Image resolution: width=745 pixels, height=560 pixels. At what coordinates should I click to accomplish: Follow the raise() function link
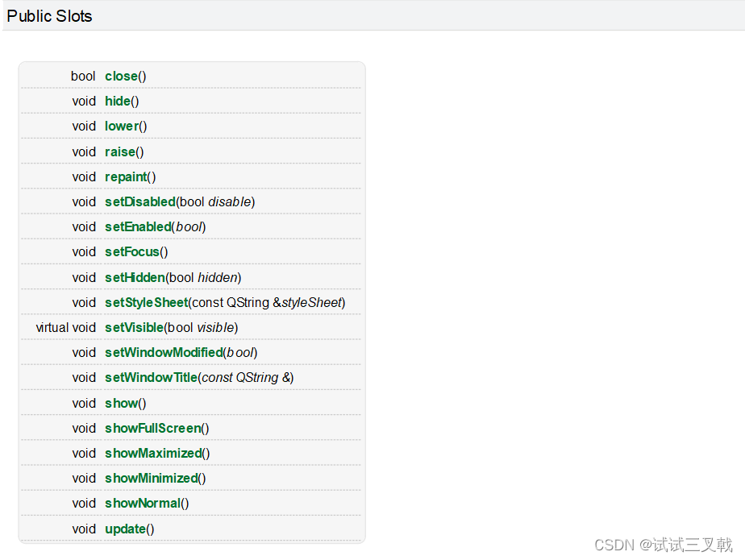point(120,152)
